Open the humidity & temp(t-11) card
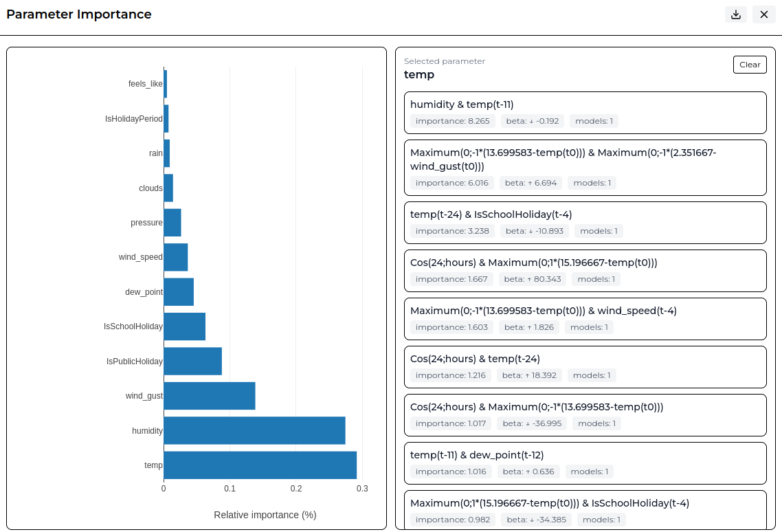This screenshot has height=532, width=782. click(585, 113)
